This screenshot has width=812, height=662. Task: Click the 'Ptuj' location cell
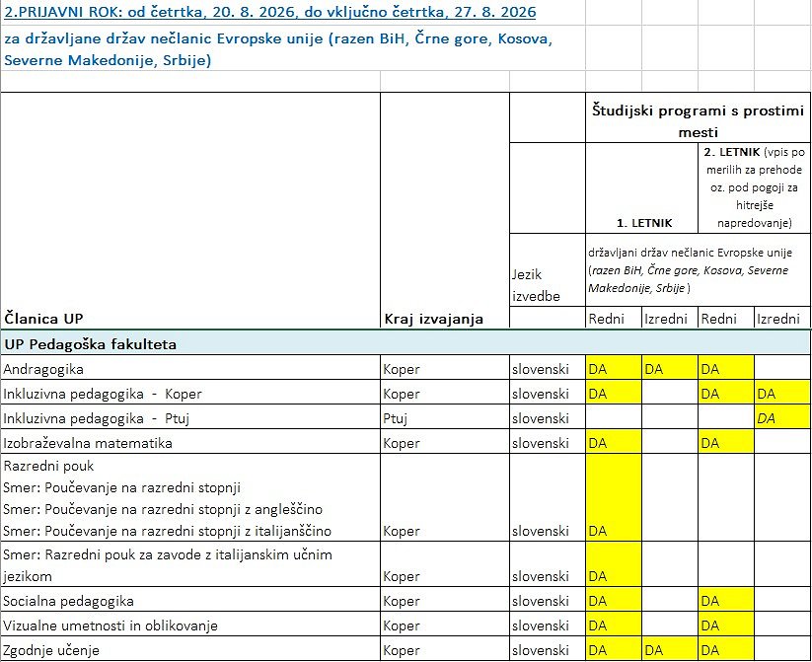pos(445,416)
